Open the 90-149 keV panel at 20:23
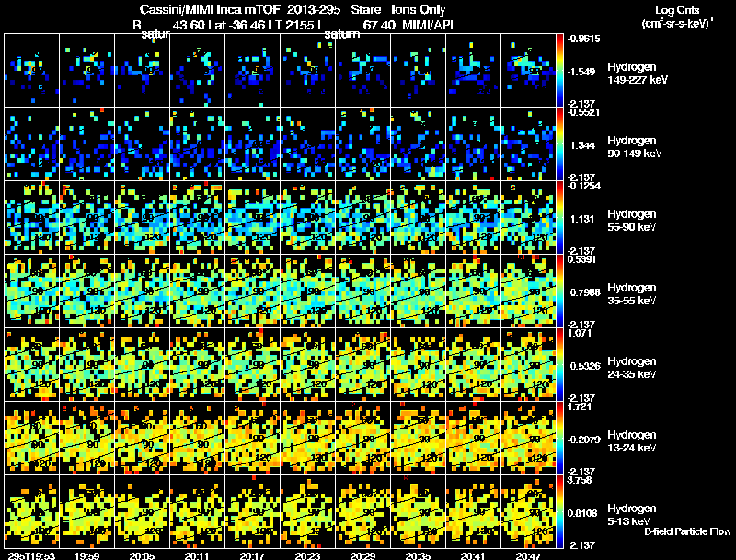The width and height of the screenshot is (736, 560). (307, 144)
